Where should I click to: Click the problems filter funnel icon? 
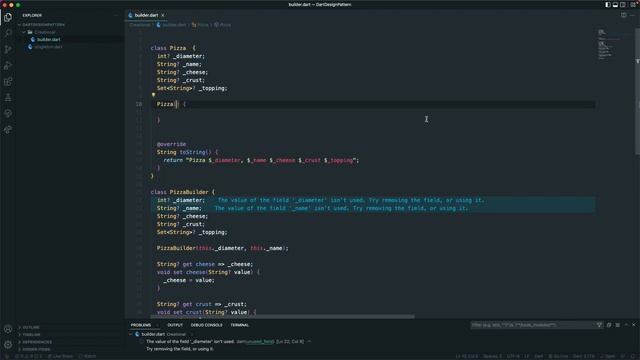(599, 325)
